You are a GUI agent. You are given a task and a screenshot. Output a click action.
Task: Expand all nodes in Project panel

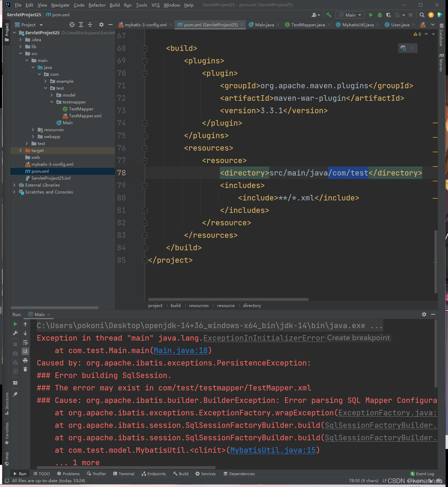pyautogui.click(x=81, y=25)
